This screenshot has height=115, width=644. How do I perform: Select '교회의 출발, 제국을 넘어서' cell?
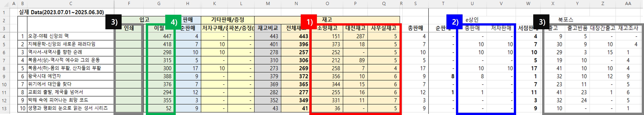tap(55, 92)
